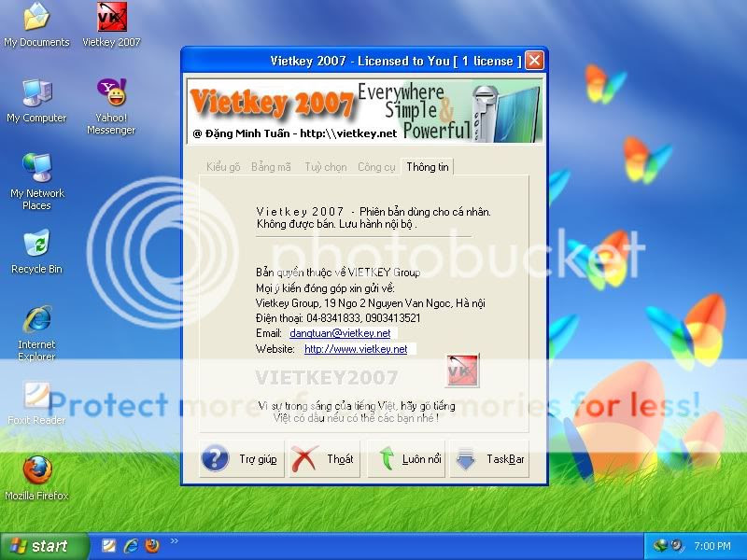Click Foxit Reader icon in quick launch
The image size is (747, 560).
coord(109,545)
